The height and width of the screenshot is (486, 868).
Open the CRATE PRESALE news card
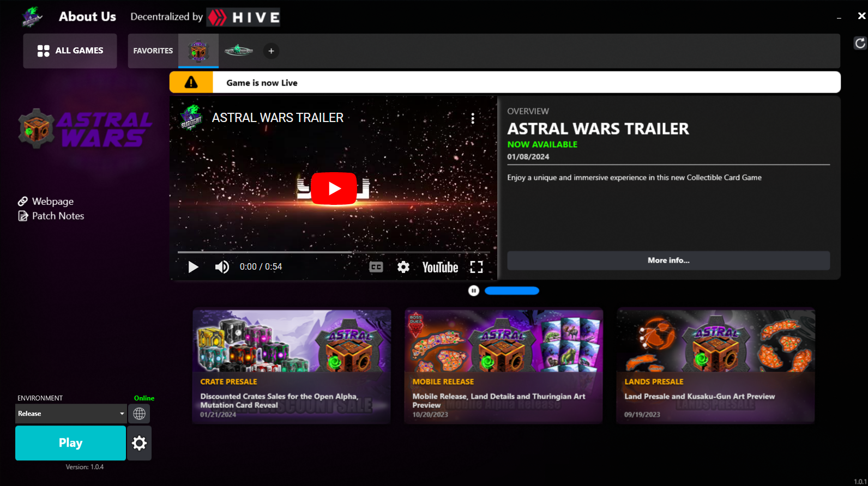[292, 367]
